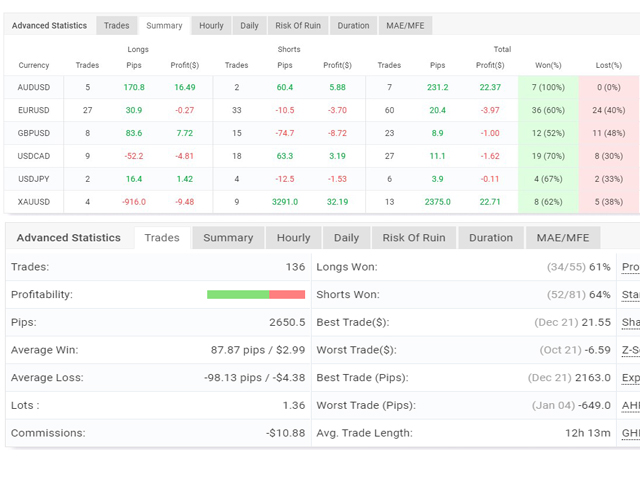Image resolution: width=640 pixels, height=480 pixels.
Task: Open Risk Of Ruin tab above currency table
Action: click(x=297, y=25)
